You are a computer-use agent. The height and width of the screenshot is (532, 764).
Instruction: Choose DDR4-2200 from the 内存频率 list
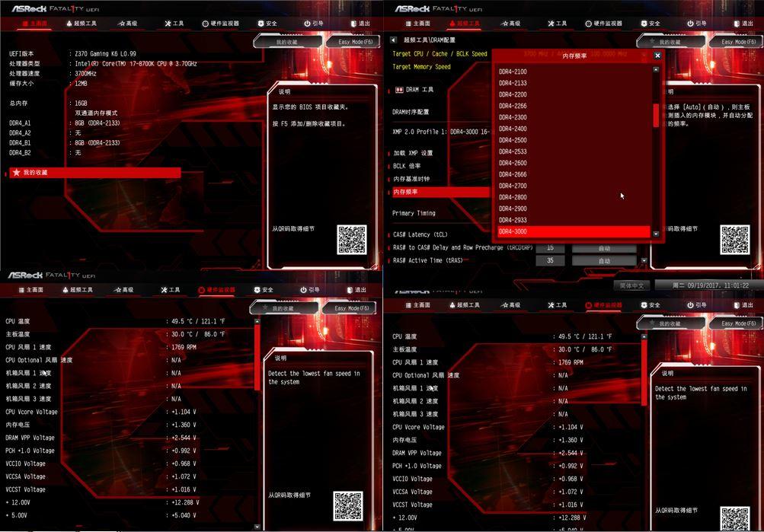tap(574, 94)
